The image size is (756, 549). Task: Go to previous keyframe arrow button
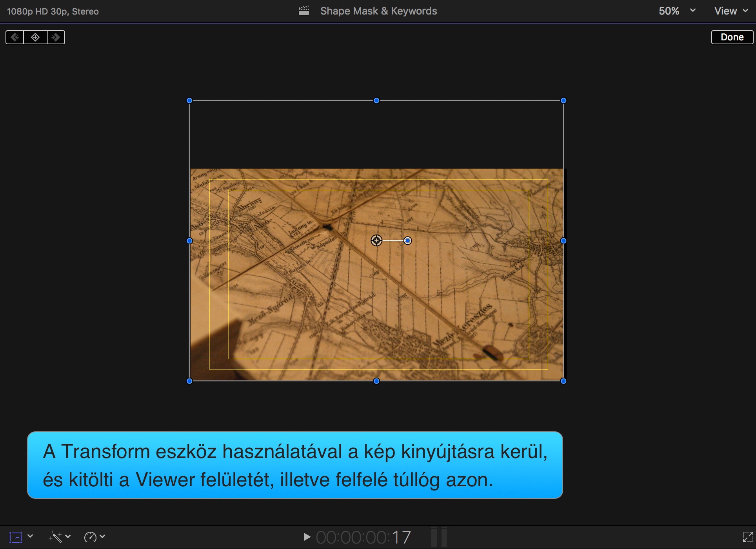tap(15, 37)
